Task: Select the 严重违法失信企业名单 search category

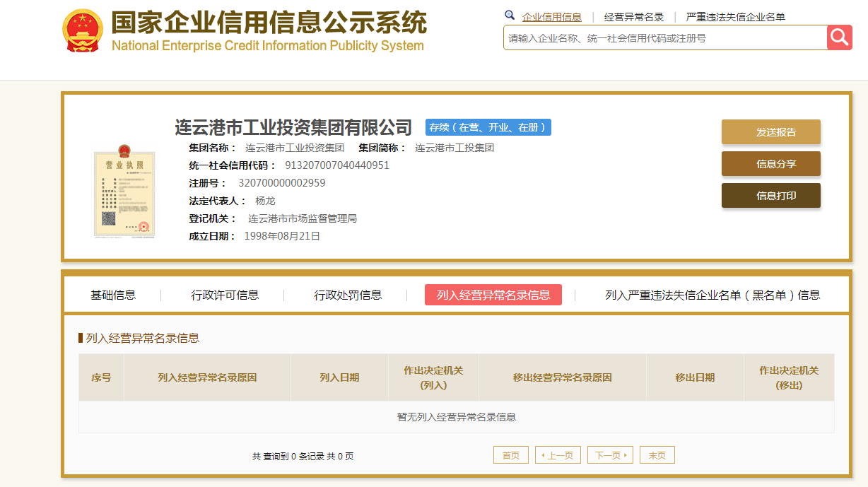Action: pos(735,17)
